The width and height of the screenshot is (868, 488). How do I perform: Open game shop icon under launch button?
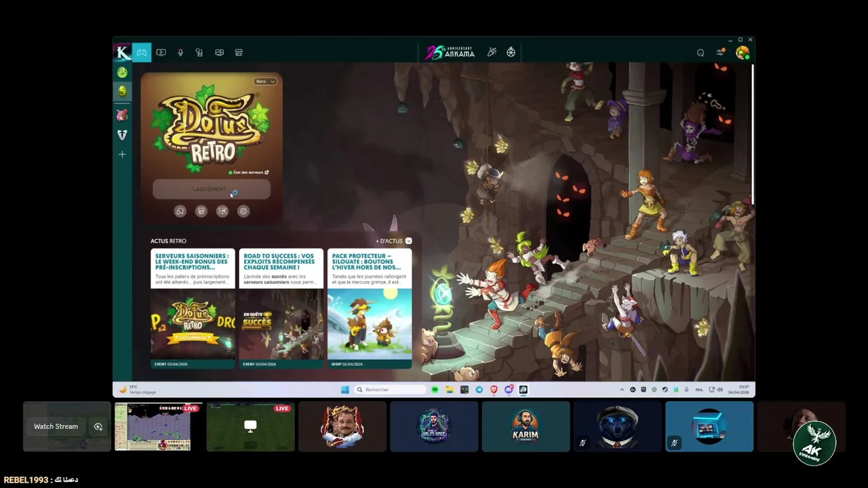[201, 211]
